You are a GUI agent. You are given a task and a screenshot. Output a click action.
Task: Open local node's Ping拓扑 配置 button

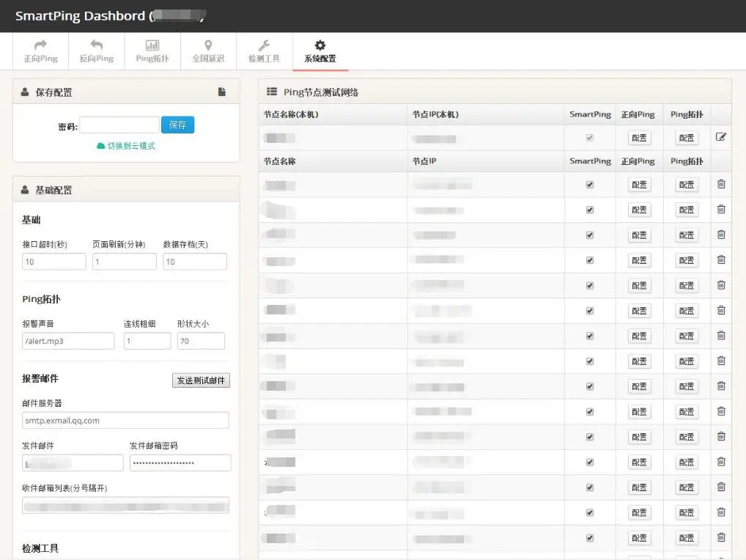coord(687,138)
